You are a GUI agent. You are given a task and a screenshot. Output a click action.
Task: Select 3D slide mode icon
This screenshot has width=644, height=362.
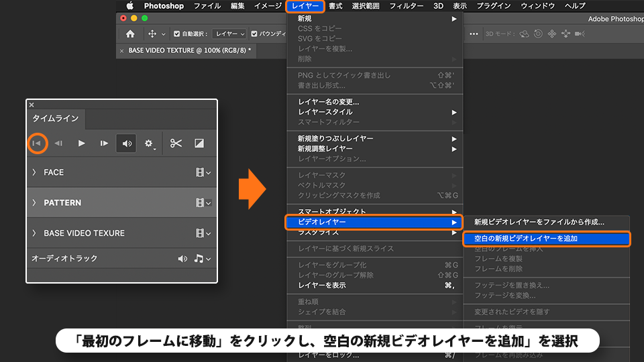(566, 34)
